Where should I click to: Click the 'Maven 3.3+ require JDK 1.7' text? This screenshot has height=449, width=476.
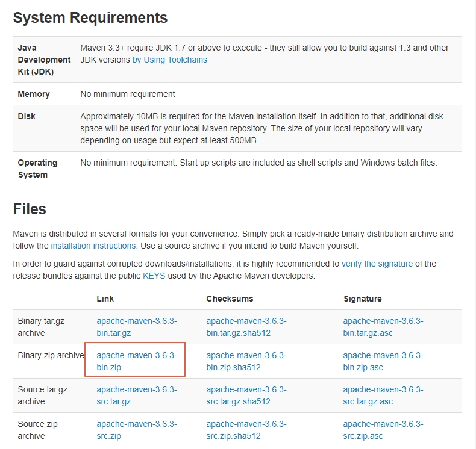pos(265,54)
